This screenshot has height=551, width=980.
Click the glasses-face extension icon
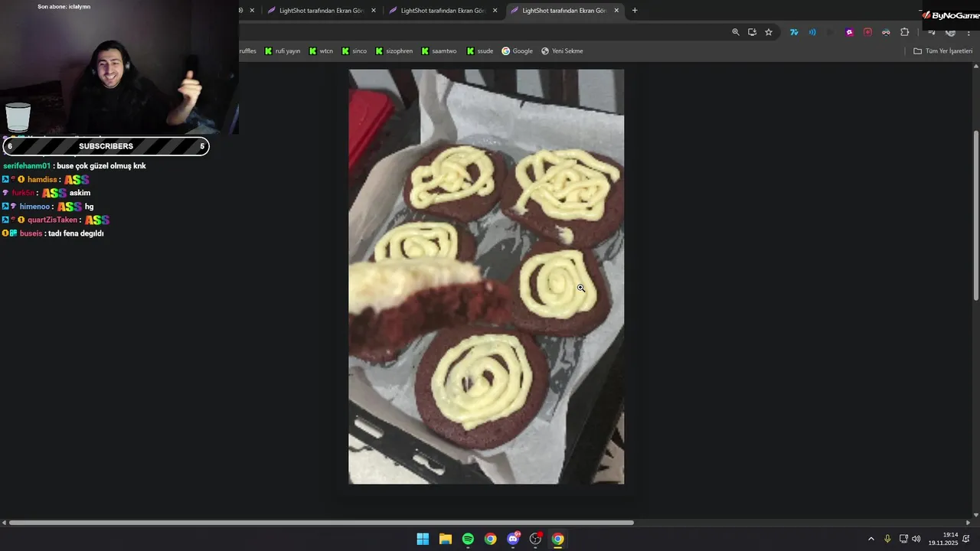click(886, 32)
